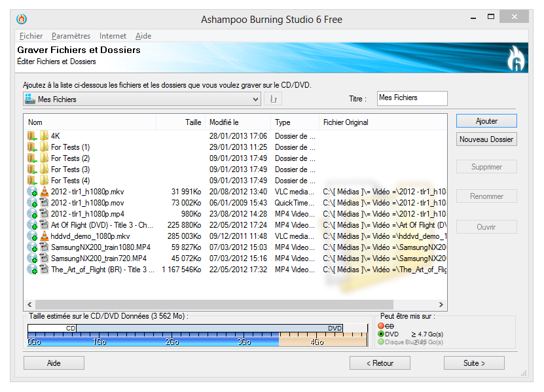Click the video file icon of SamsungNX200_train720.MP4
The width and height of the screenshot is (544, 392).
coord(44,258)
